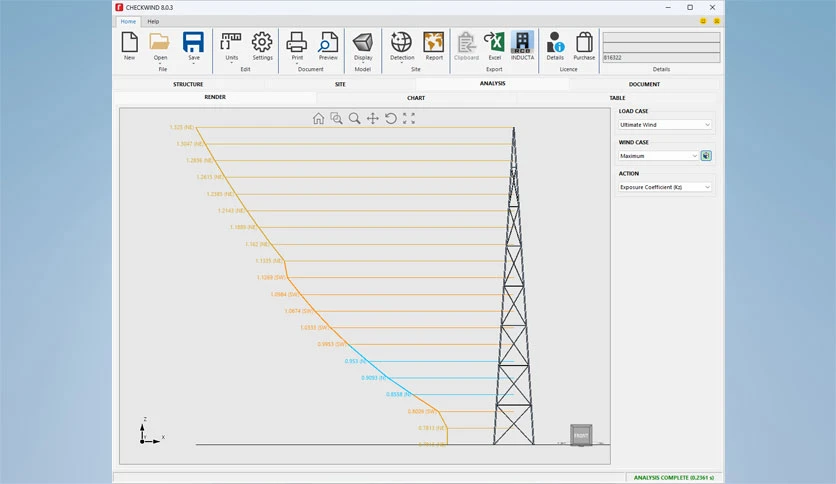Click the yellow smiley icon in title ribbon
Image resolution: width=836 pixels, height=484 pixels.
tap(703, 21)
